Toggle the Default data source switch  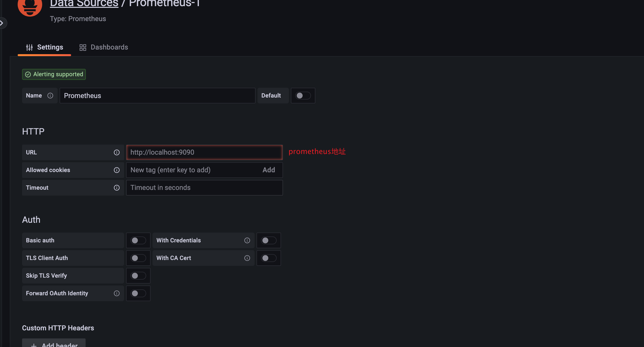click(x=303, y=96)
